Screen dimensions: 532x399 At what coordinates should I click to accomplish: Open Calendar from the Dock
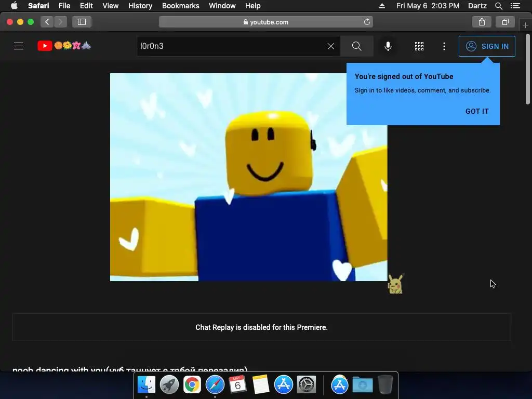point(237,384)
